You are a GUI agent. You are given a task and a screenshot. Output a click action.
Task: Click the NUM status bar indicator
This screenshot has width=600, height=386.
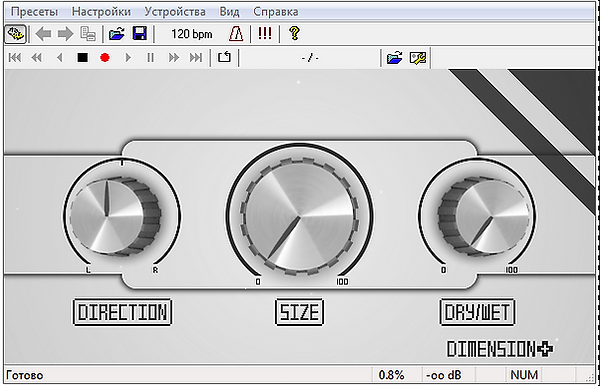point(524,375)
